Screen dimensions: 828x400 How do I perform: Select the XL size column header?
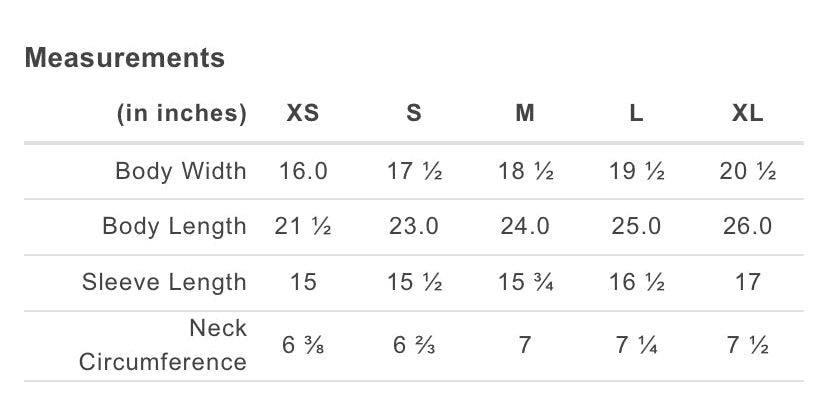[x=747, y=114]
